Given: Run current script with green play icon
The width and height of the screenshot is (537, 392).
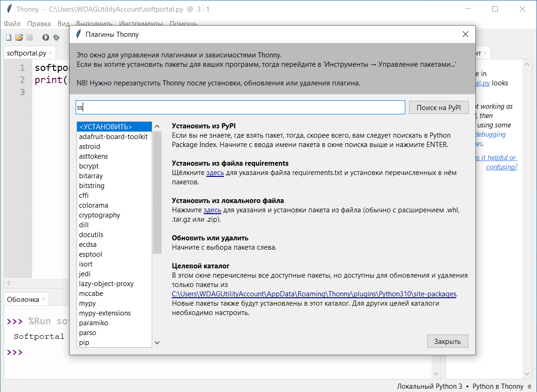Looking at the screenshot, I should click(46, 37).
